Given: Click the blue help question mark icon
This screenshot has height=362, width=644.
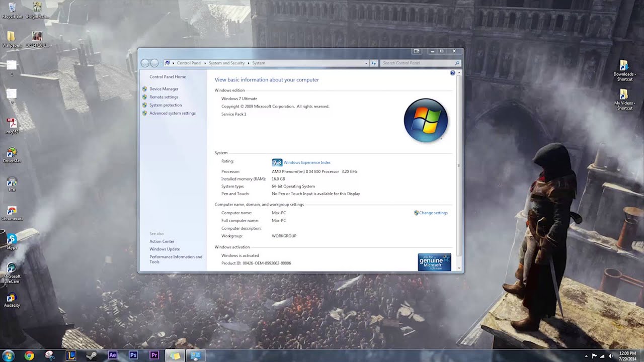Looking at the screenshot, I should tap(452, 73).
